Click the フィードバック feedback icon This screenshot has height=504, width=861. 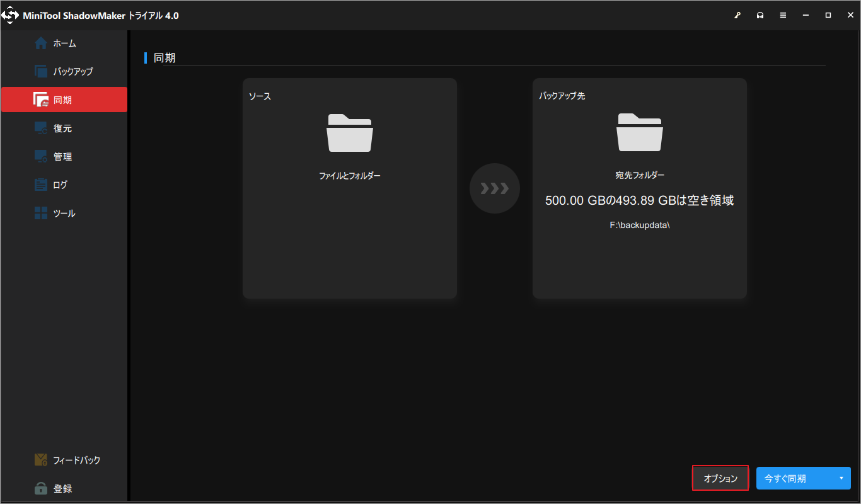point(42,460)
